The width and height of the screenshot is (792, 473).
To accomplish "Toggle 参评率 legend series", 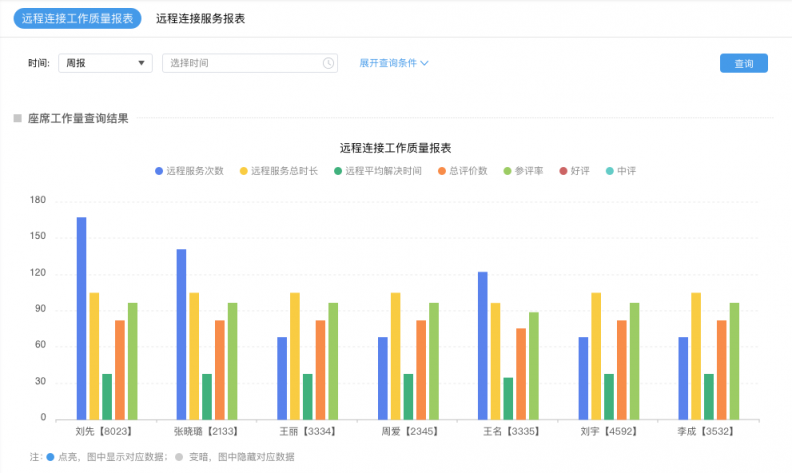I will pyautogui.click(x=523, y=171).
